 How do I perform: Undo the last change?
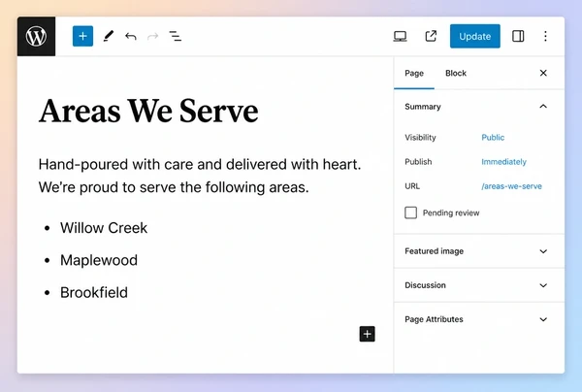coord(131,36)
